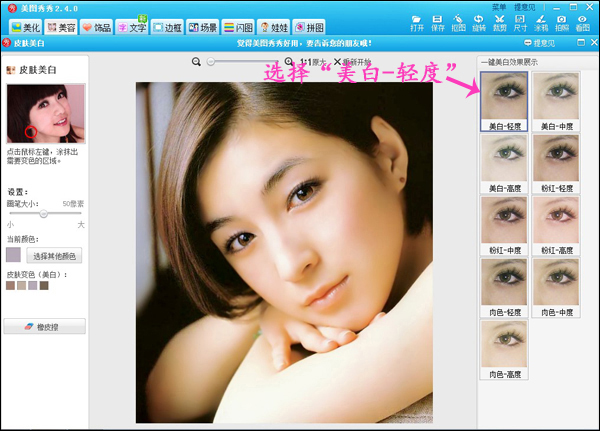Screen dimensions: 600x431
Task: Select the 橡皮擦 (Eraser) button
Action: click(45, 326)
